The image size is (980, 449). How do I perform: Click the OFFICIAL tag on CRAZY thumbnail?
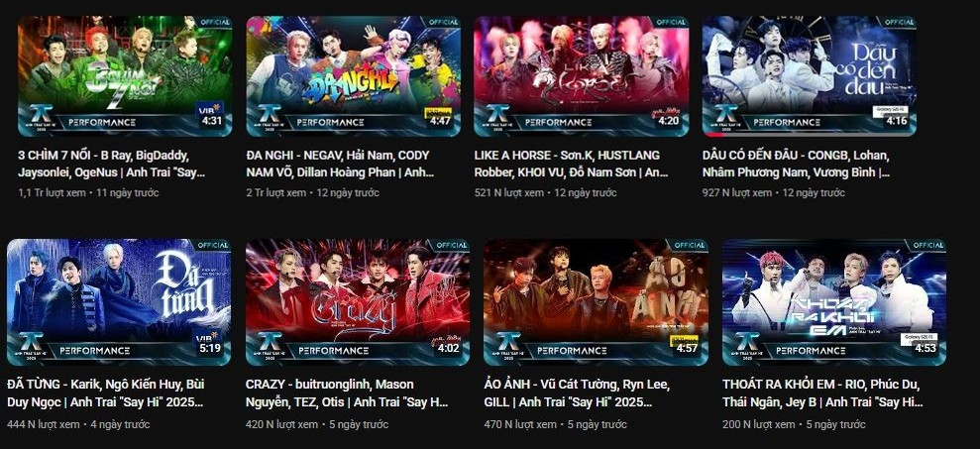point(451,245)
